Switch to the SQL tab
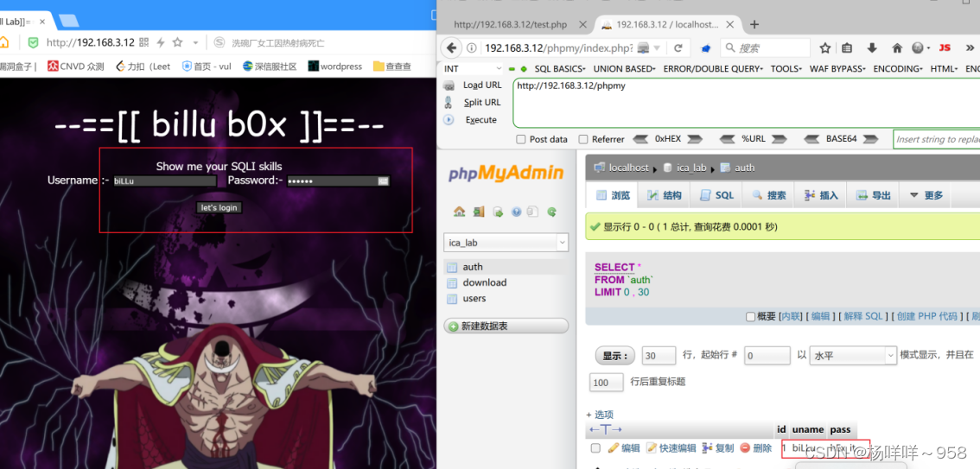The image size is (980, 469). (x=716, y=195)
